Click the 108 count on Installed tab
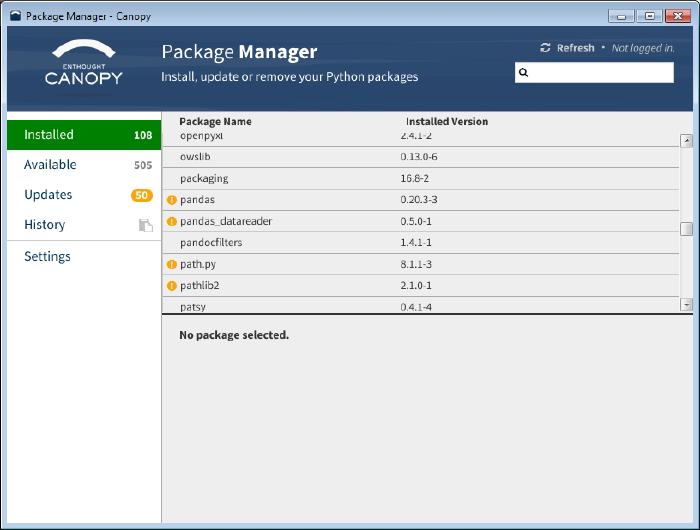 point(143,135)
